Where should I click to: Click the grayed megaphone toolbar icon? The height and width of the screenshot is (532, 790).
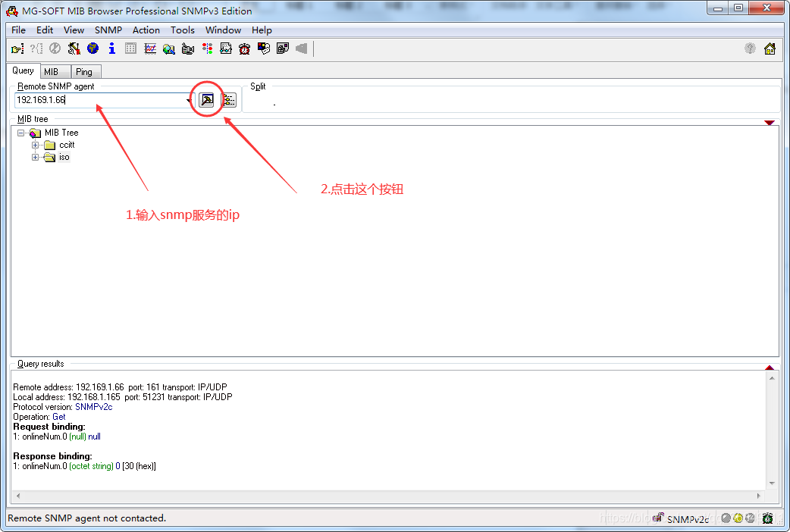[x=301, y=49]
